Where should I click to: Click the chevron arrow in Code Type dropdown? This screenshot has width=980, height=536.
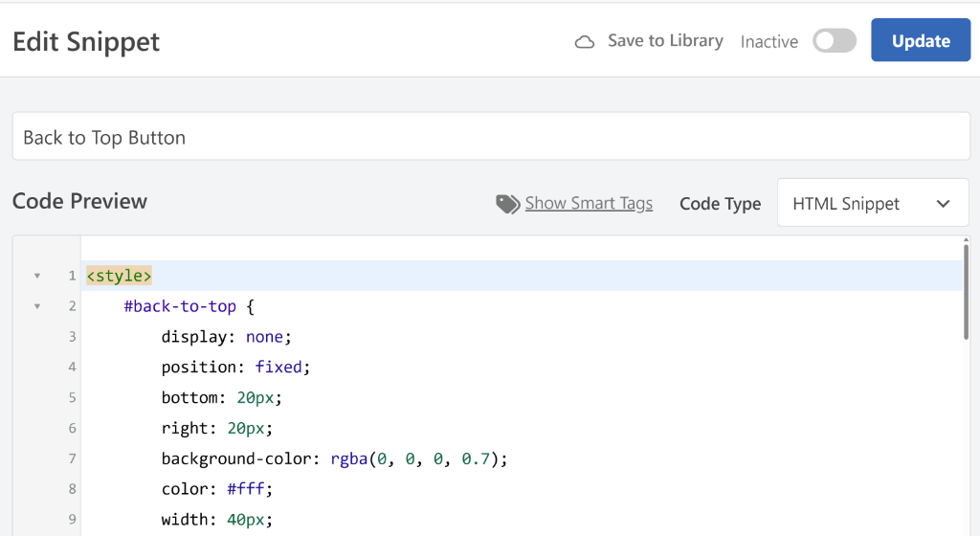click(x=943, y=204)
